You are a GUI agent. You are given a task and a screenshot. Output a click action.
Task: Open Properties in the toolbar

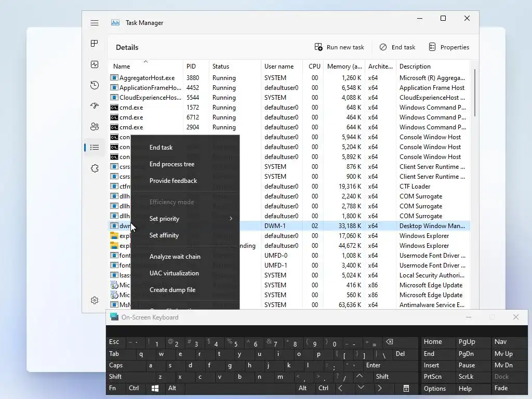[449, 47]
